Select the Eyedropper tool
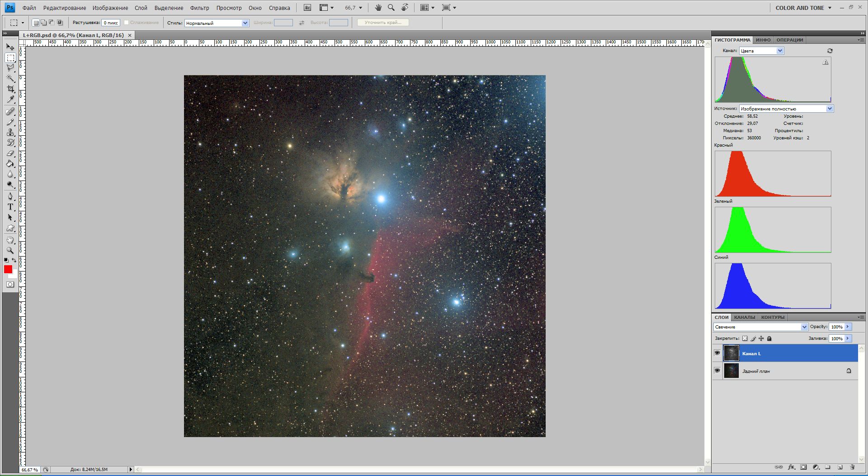This screenshot has width=868, height=476. [10, 100]
